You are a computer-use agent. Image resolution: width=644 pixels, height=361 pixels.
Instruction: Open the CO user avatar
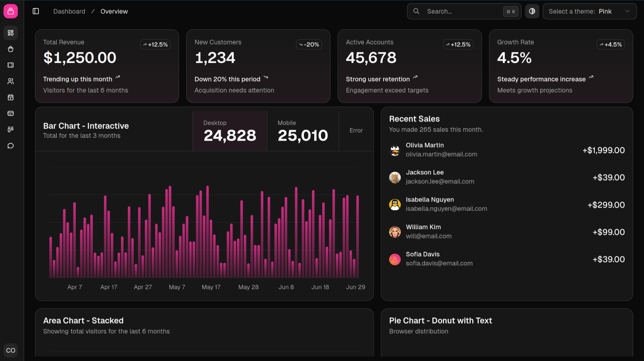point(11,350)
